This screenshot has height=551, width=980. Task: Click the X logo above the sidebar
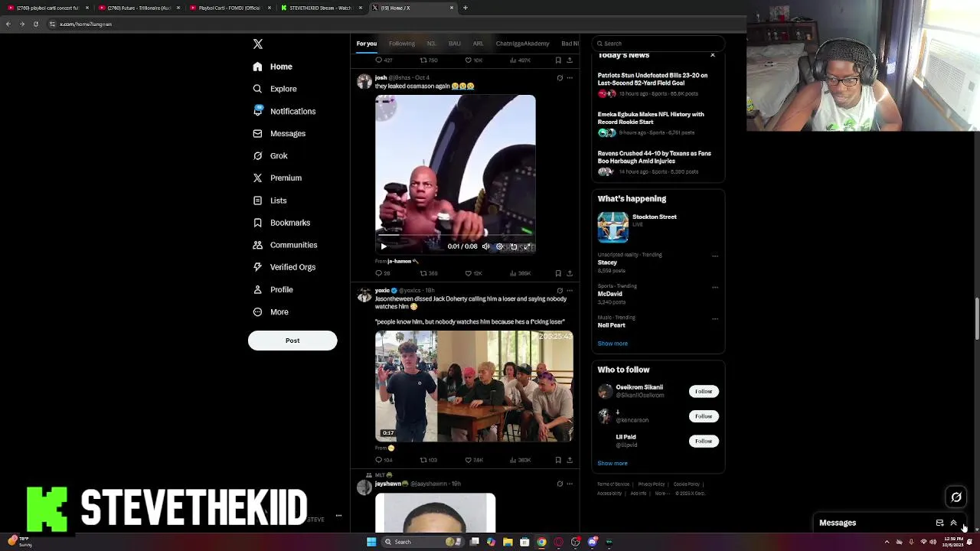pos(257,44)
